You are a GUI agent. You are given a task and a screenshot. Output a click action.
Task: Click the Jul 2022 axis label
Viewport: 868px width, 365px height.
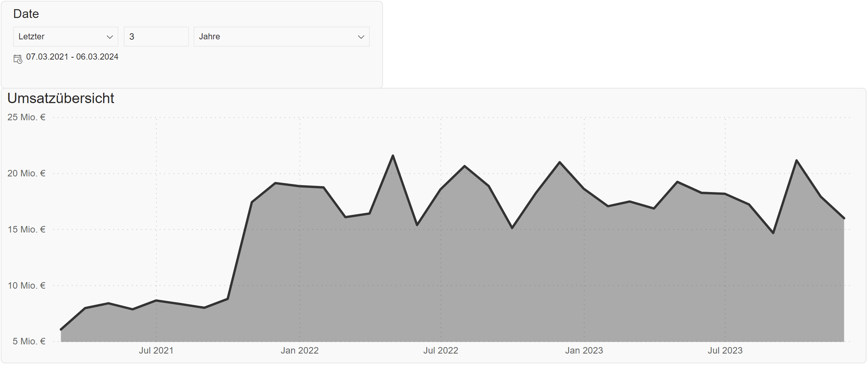441,350
